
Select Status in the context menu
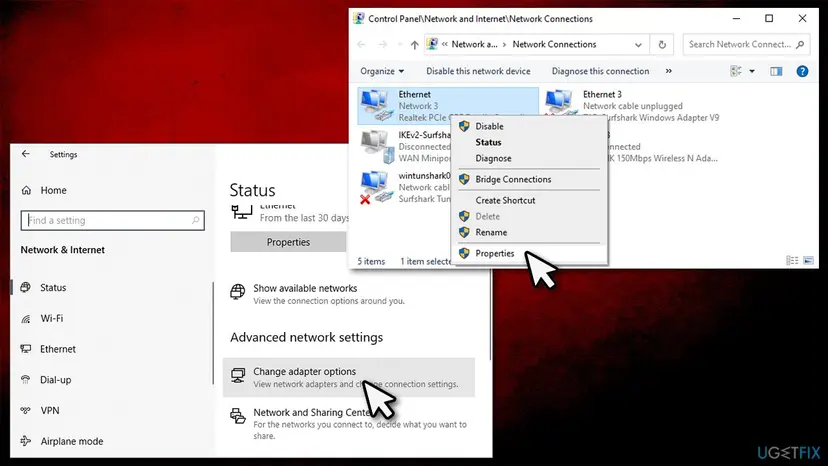point(488,142)
